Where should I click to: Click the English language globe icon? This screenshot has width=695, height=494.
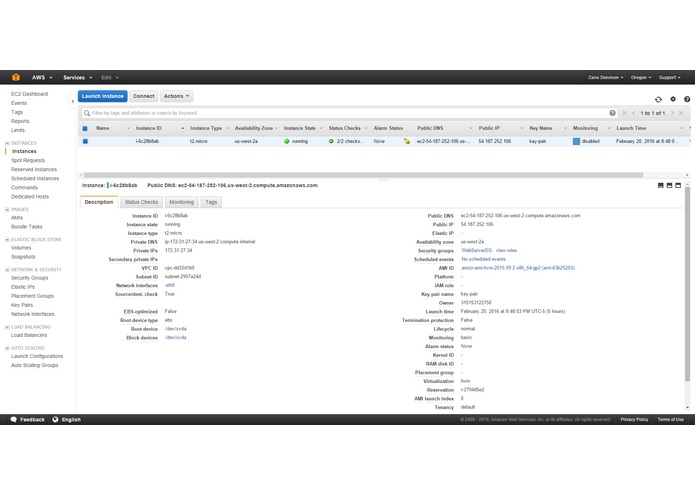[x=55, y=419]
